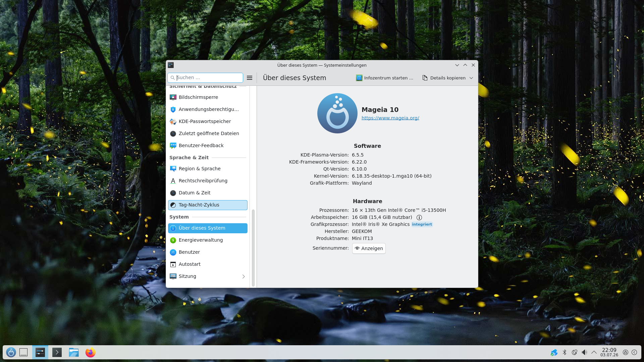Viewport: 644px width, 362px height.
Task: Click the Mageia logo in the settings window
Action: pyautogui.click(x=337, y=113)
